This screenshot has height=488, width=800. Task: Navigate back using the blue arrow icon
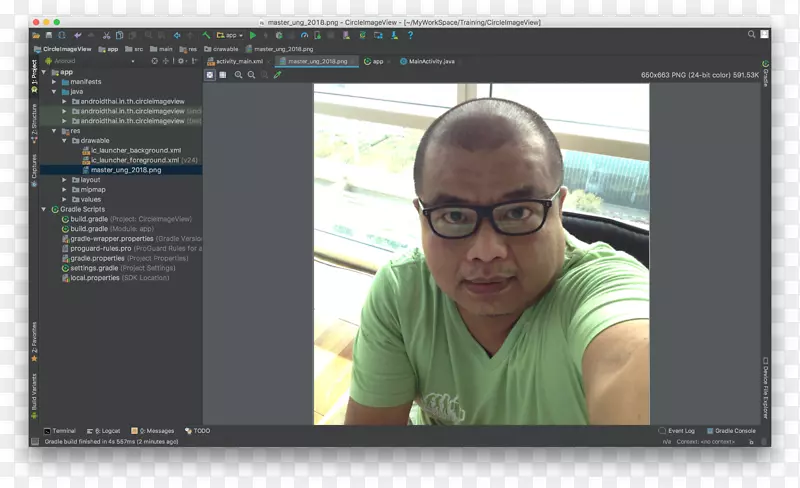[x=177, y=35]
